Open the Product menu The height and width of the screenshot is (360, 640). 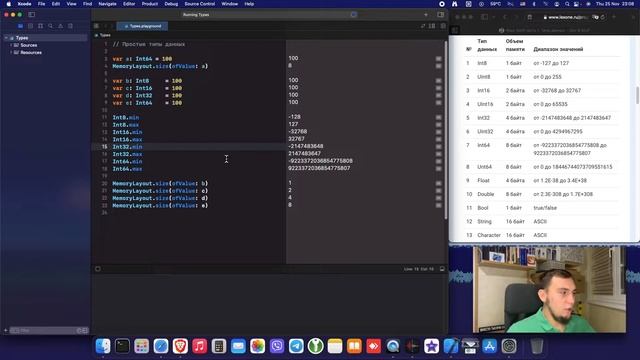(150, 4)
